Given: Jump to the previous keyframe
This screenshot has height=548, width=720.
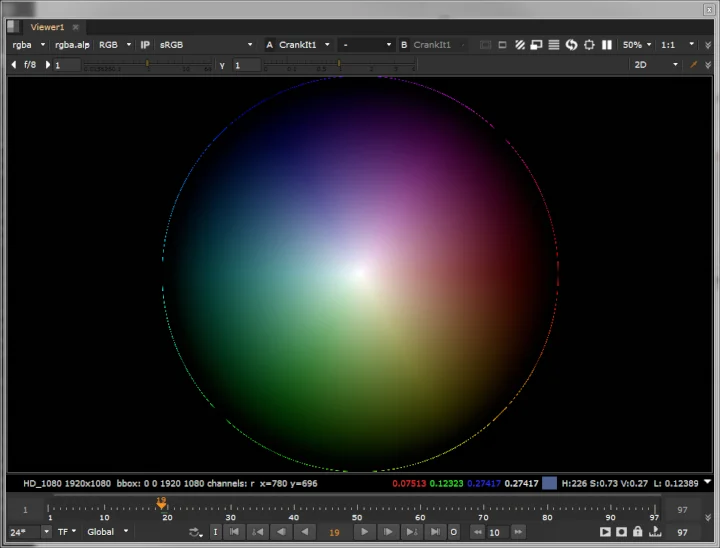Looking at the screenshot, I should coord(258,532).
